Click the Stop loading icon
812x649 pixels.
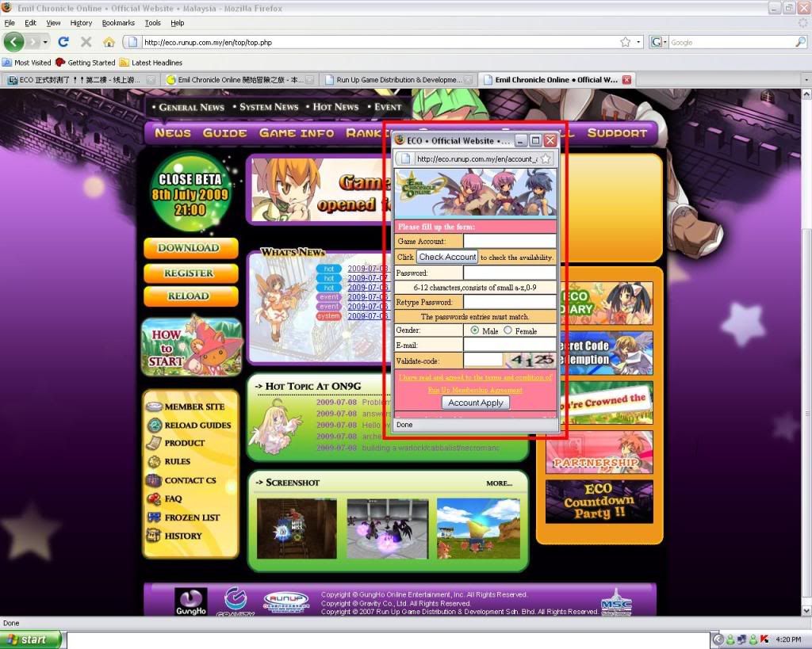86,42
